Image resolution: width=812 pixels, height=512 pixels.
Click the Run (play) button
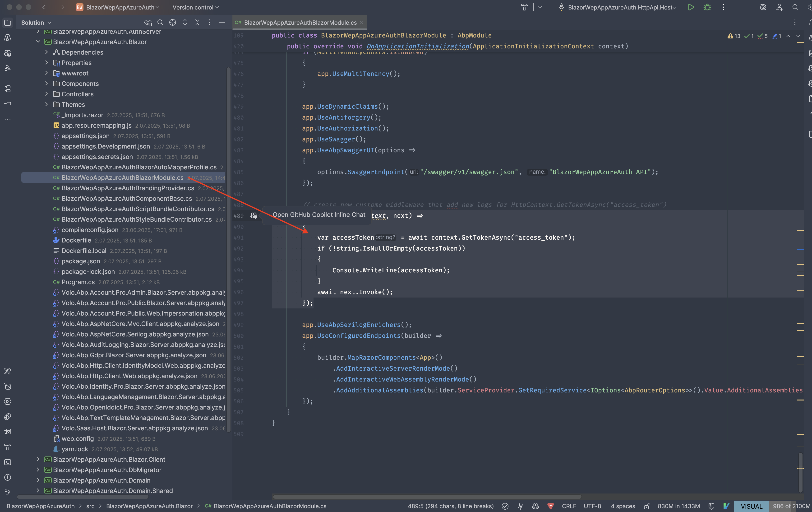pyautogui.click(x=691, y=7)
